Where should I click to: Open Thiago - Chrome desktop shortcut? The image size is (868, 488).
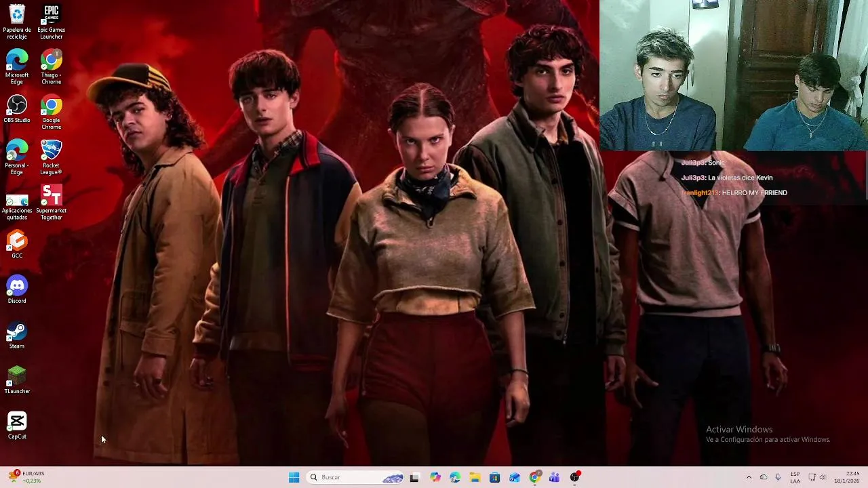tap(51, 67)
